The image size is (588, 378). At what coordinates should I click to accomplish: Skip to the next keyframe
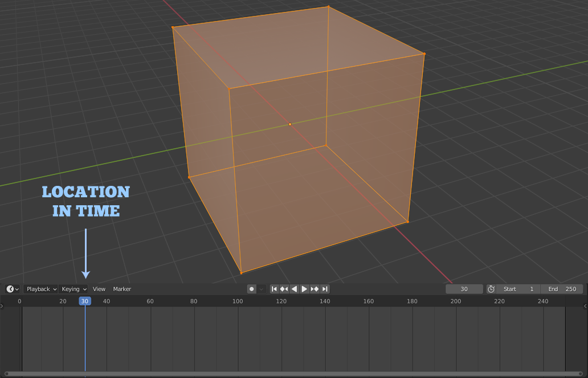click(x=314, y=289)
